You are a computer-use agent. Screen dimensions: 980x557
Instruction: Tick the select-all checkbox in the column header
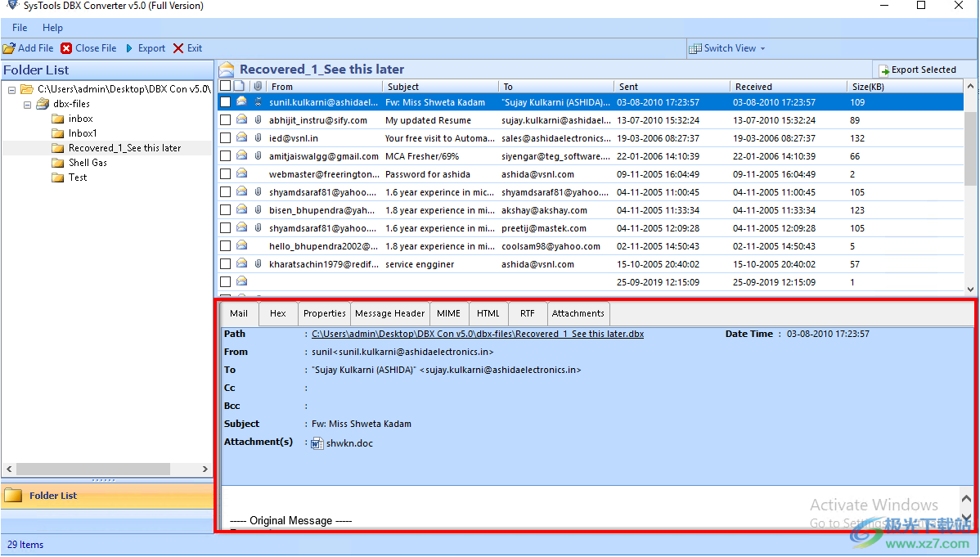[224, 85]
